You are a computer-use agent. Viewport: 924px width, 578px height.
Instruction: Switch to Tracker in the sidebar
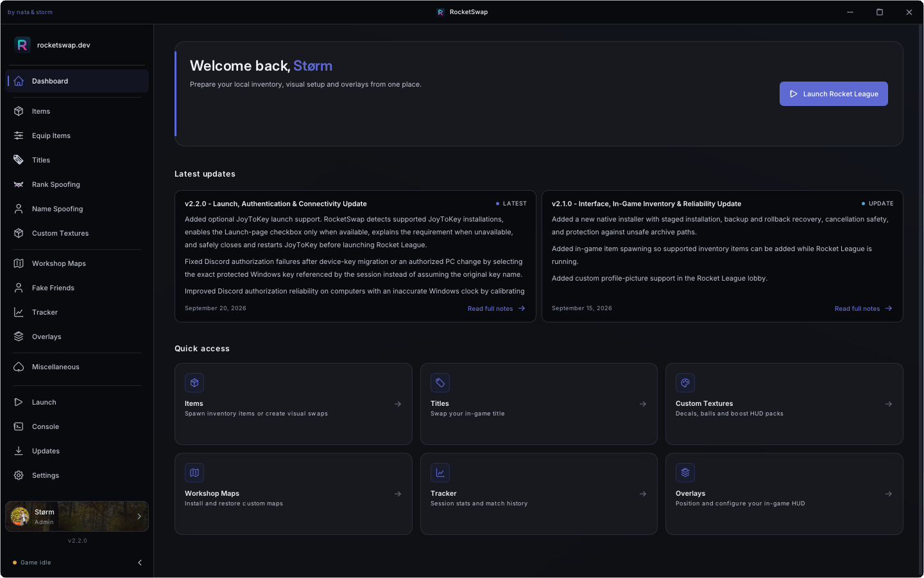click(77, 312)
